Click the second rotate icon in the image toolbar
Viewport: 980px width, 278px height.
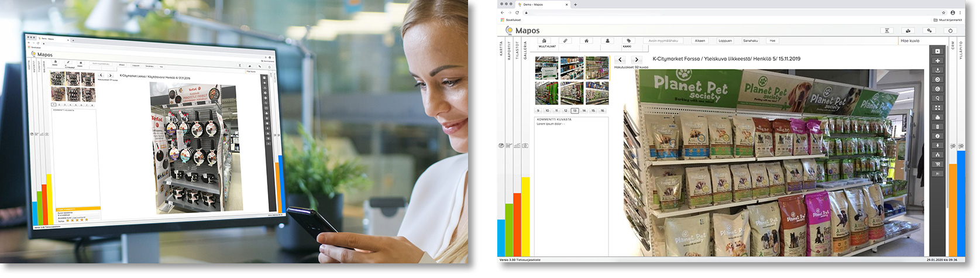(x=938, y=89)
